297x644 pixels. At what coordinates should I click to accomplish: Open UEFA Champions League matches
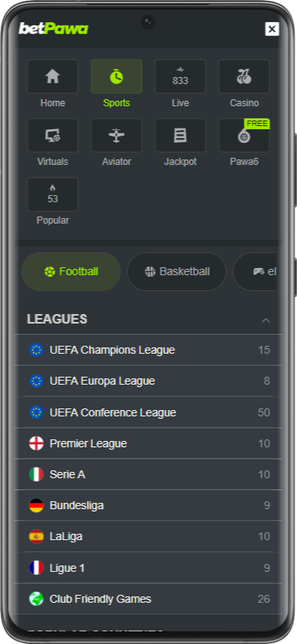point(148,350)
